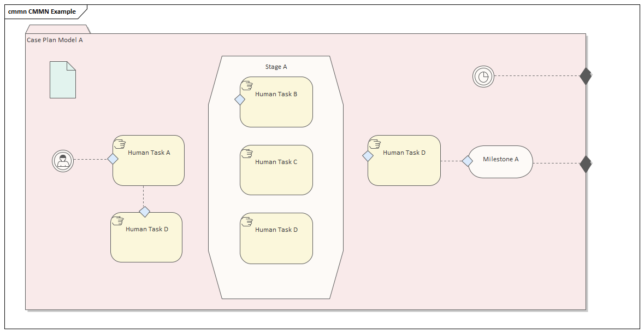Select the Human Task C label
Screen dimensions: 644x333
click(276, 162)
